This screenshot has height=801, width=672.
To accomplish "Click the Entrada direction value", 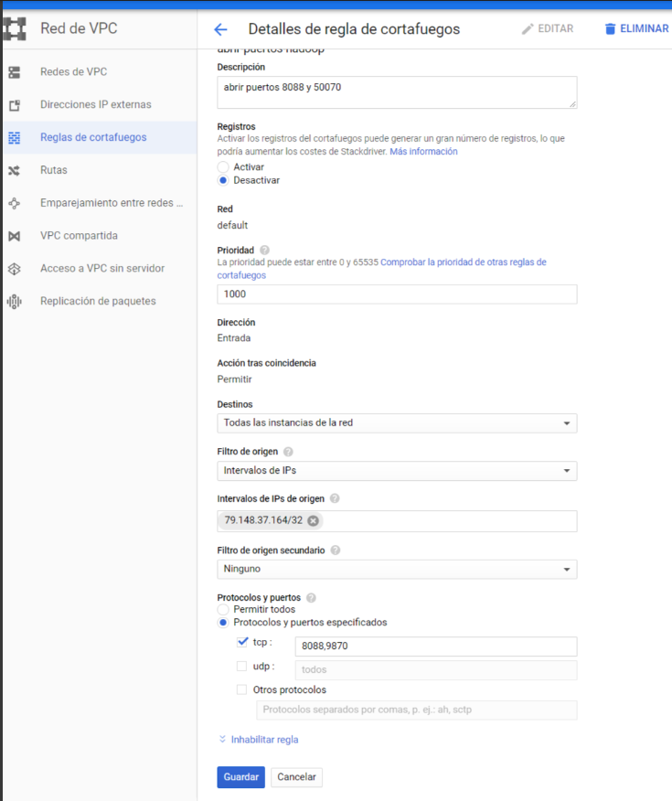I will pyautogui.click(x=234, y=338).
